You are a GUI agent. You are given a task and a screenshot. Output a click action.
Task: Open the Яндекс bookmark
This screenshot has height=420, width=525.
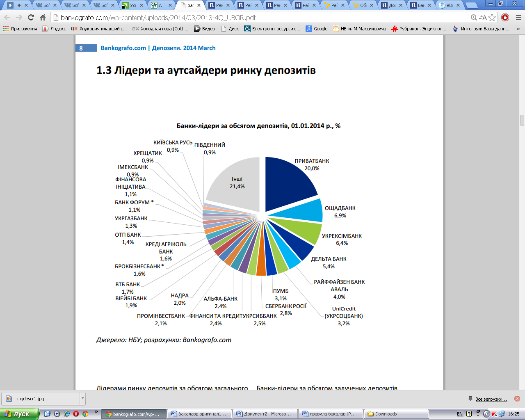(x=54, y=29)
